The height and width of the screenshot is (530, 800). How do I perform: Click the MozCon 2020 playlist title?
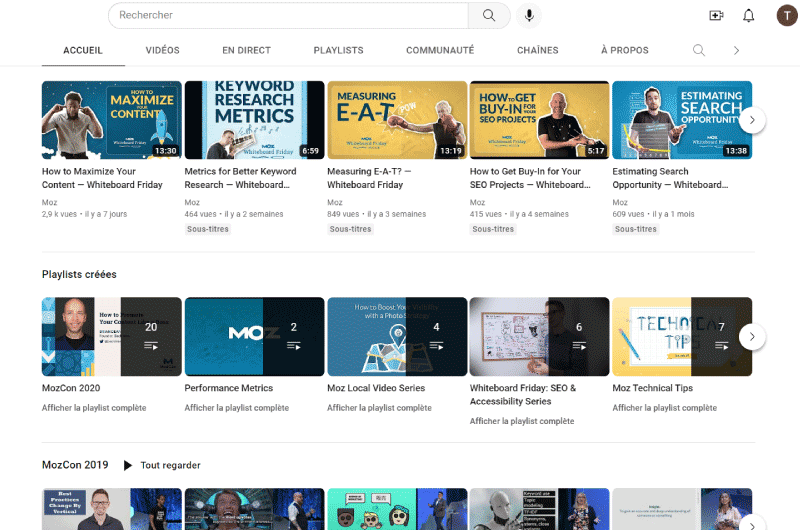(x=71, y=388)
